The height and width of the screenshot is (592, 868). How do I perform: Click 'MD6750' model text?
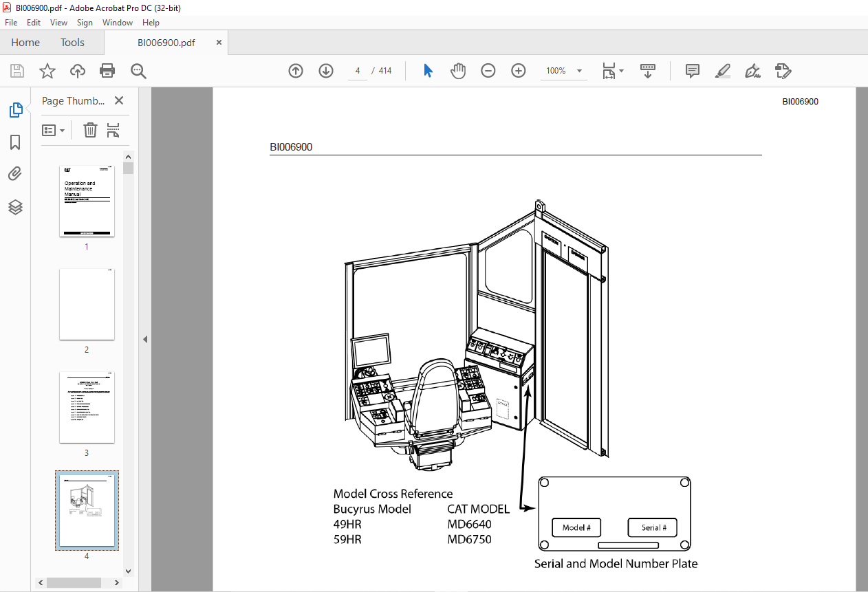(x=469, y=539)
